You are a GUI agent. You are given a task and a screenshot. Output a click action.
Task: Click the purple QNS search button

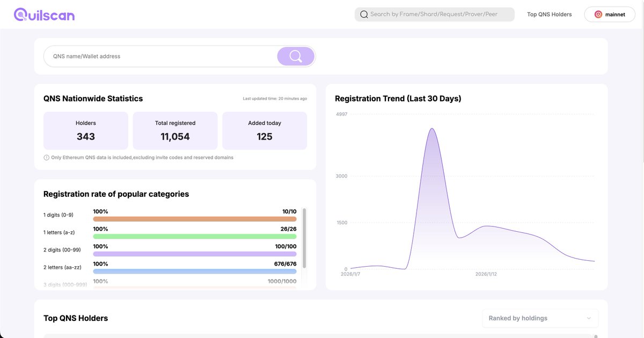[296, 56]
